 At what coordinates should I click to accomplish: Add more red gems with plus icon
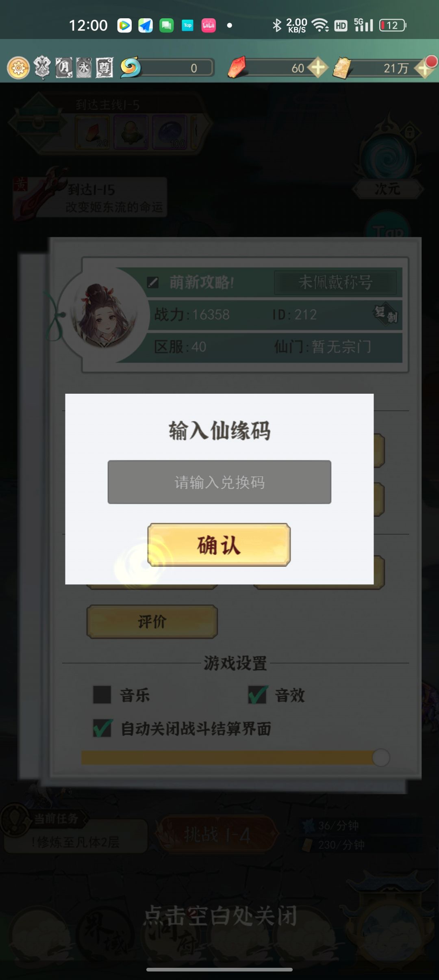(x=318, y=67)
